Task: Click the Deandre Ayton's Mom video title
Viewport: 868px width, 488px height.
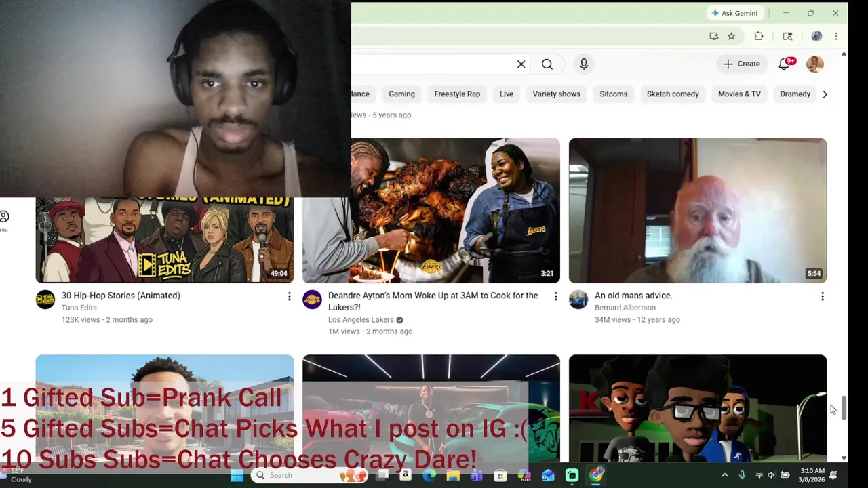Action: point(433,302)
